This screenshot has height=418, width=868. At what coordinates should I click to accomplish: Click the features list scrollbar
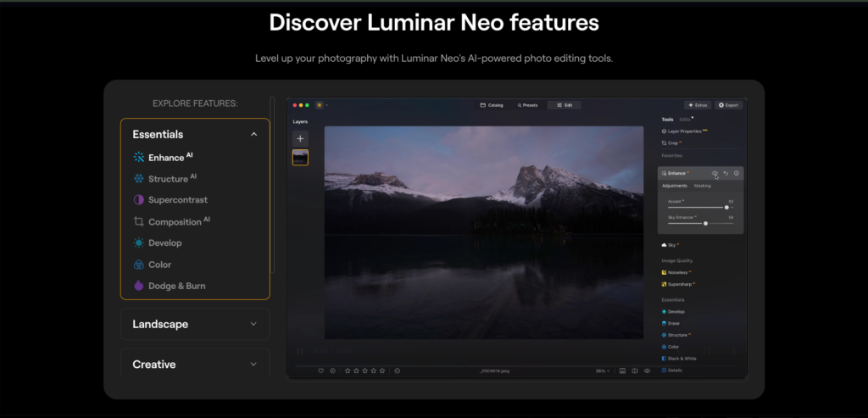pos(272,185)
